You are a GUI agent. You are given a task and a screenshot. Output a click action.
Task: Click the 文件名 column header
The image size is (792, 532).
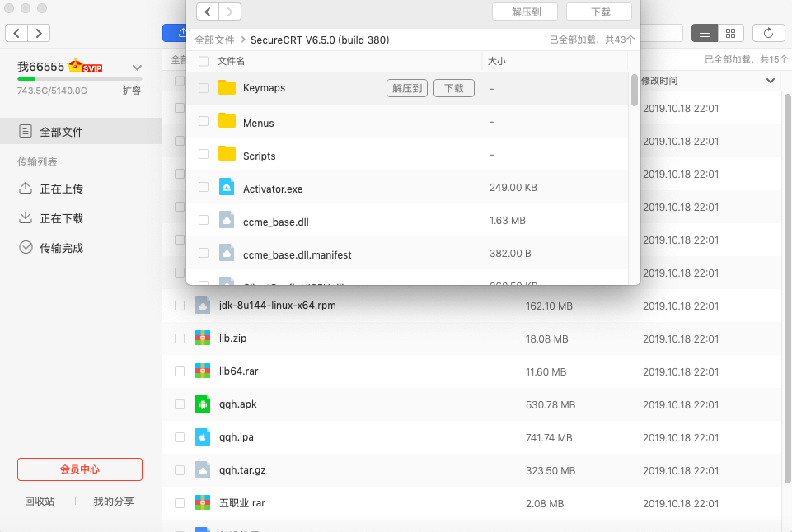click(x=232, y=61)
